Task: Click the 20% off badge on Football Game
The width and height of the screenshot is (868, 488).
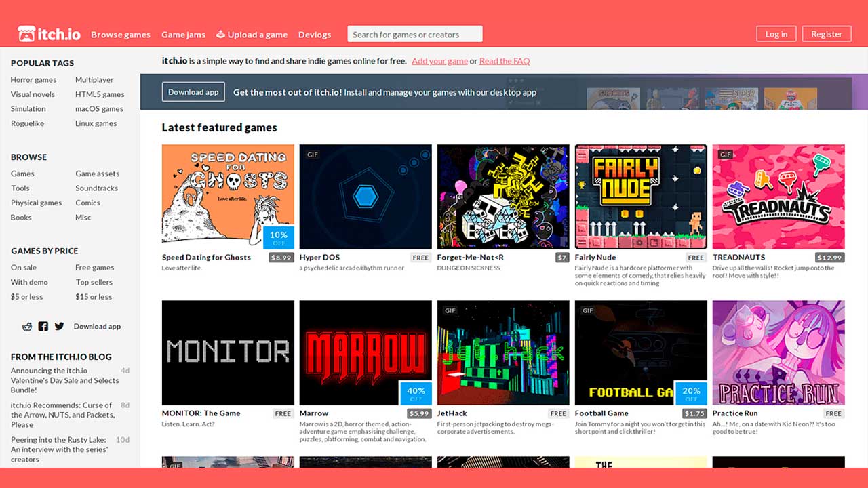Action: click(x=691, y=394)
